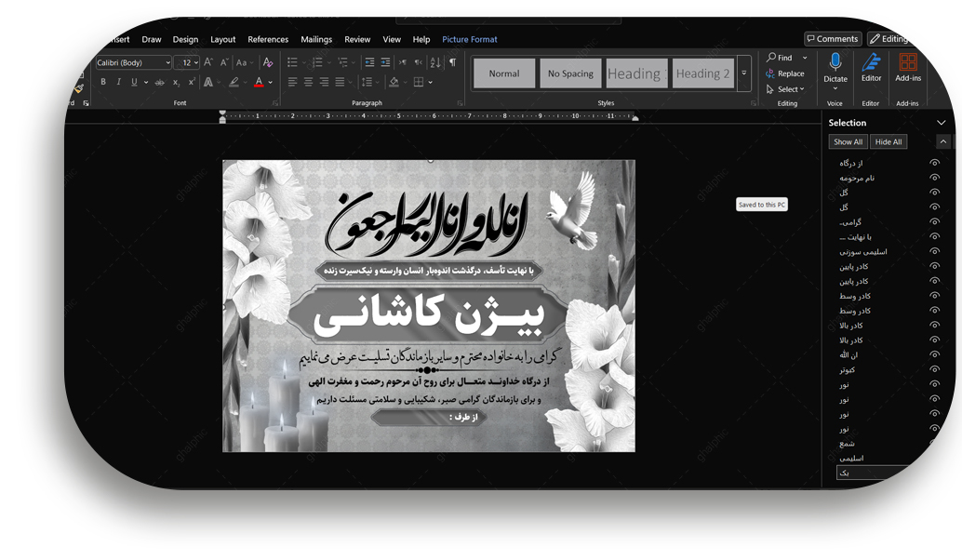Click the Sort icon in Paragraph group
Viewport: 962px width, 560px height.
(435, 62)
